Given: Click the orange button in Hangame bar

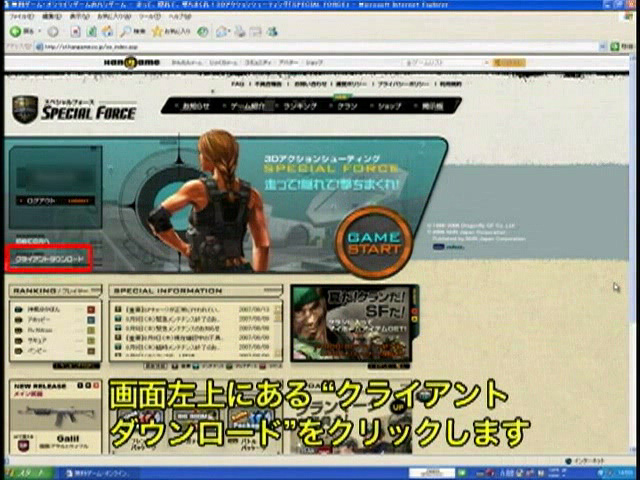Looking at the screenshot, I should pyautogui.click(x=509, y=63).
